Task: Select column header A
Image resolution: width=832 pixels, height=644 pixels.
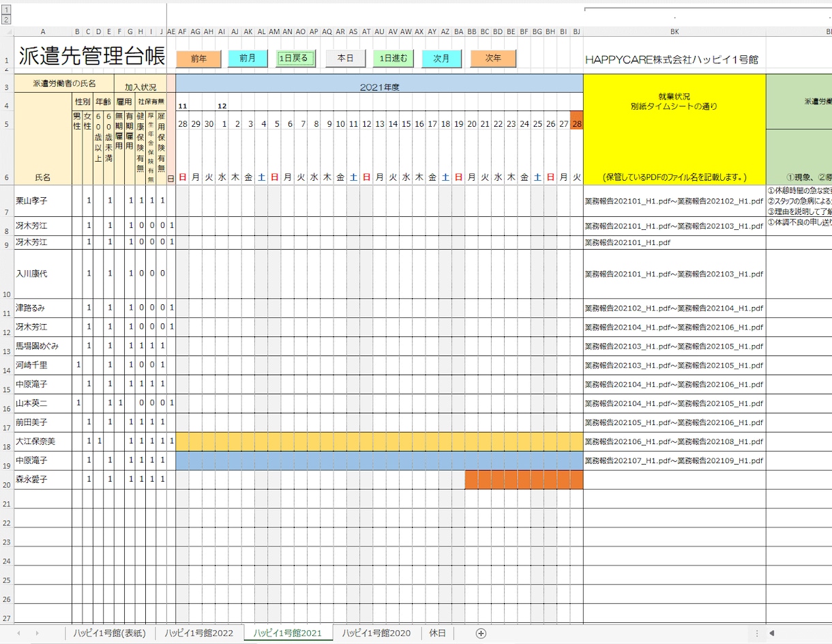Action: click(x=43, y=31)
